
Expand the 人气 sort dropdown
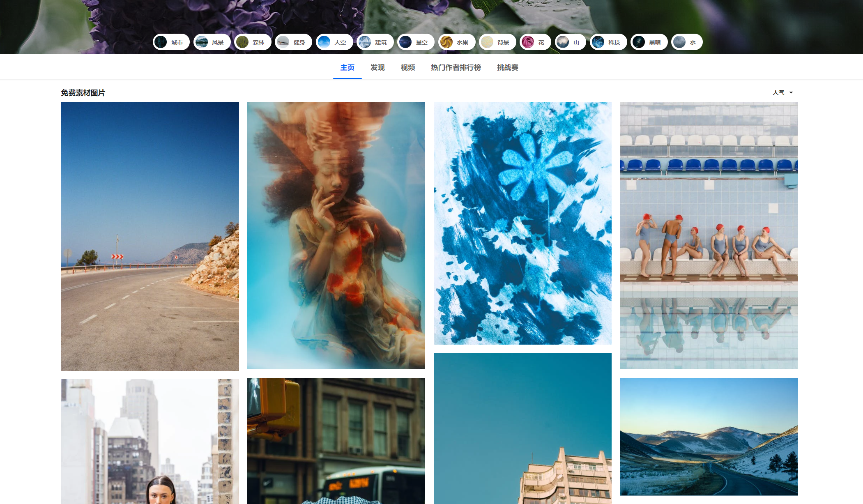coord(782,92)
